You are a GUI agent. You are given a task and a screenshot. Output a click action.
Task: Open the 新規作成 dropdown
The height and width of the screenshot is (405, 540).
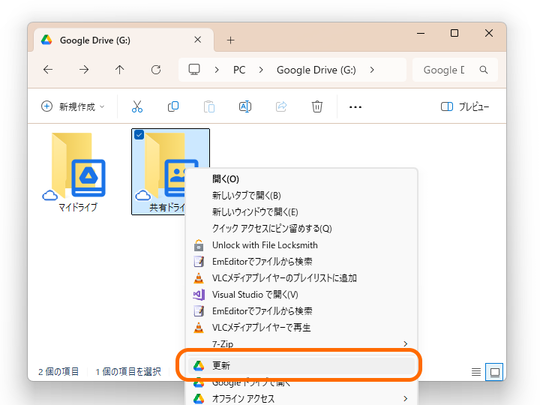pyautogui.click(x=73, y=107)
